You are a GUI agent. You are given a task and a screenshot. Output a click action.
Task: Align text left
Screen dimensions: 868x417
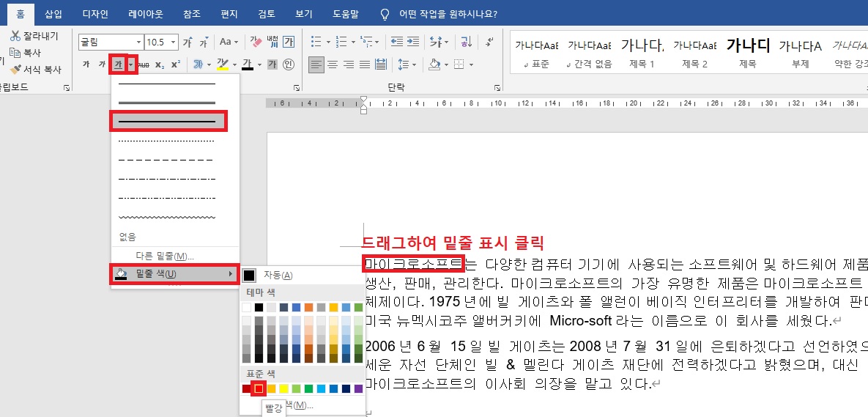coord(316,64)
